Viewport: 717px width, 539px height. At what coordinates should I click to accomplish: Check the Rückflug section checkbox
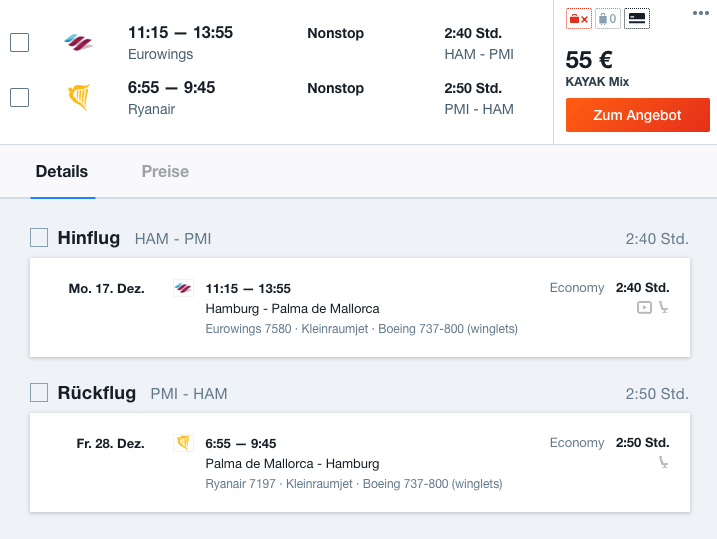coord(39,393)
